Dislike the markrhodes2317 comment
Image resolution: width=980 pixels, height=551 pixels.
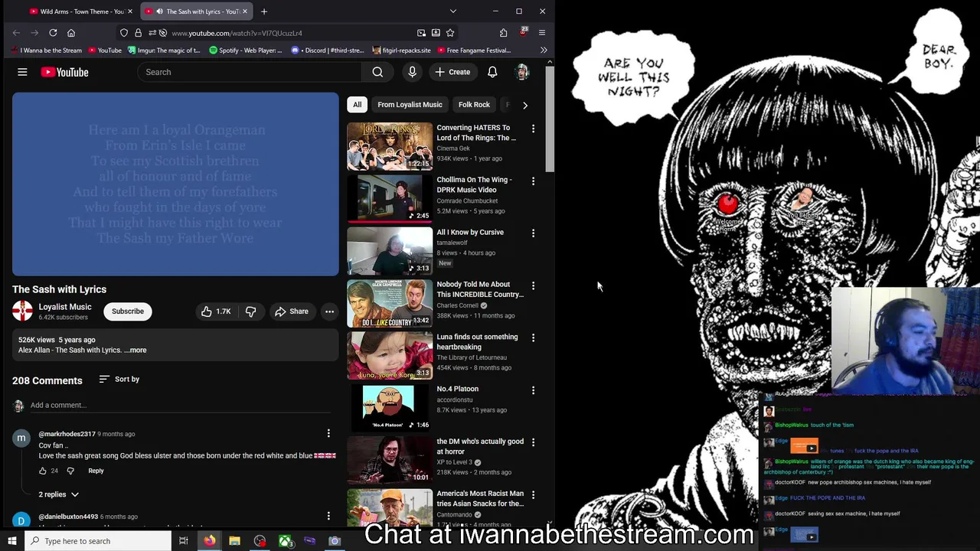coord(70,471)
